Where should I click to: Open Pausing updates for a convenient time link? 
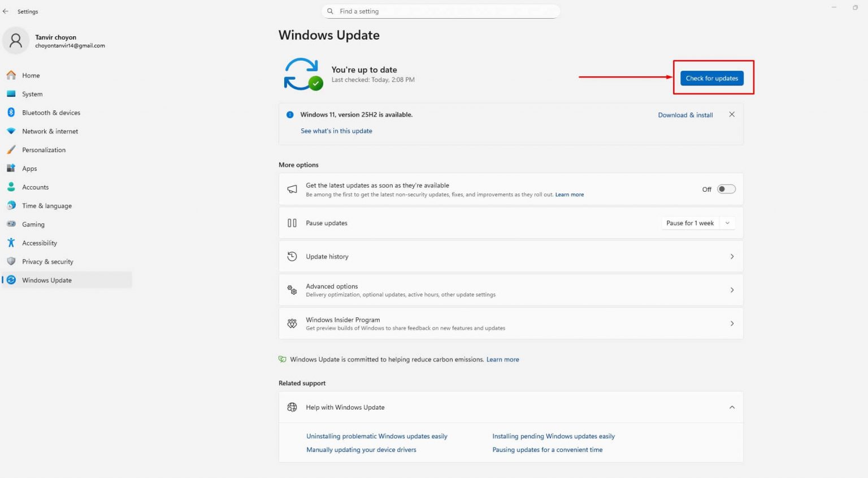(x=548, y=450)
